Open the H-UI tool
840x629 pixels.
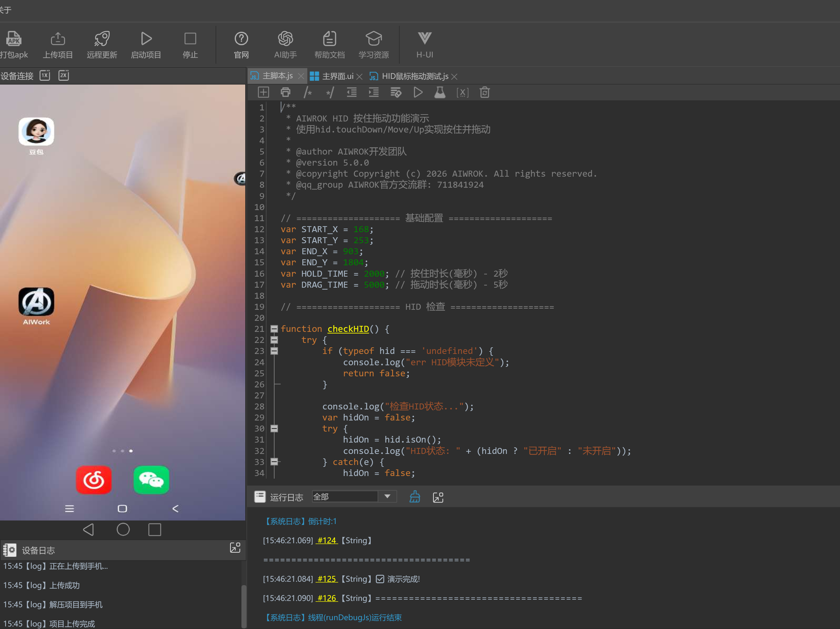click(425, 44)
